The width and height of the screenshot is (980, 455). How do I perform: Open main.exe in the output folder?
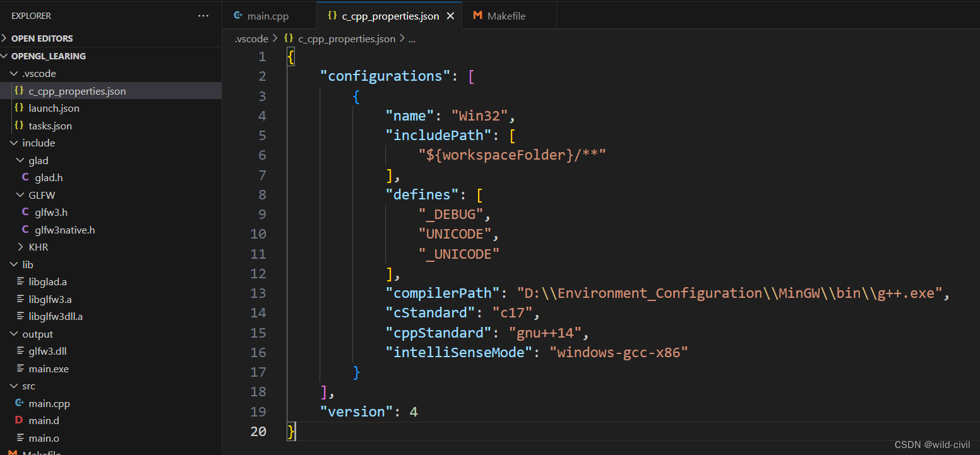pyautogui.click(x=51, y=369)
